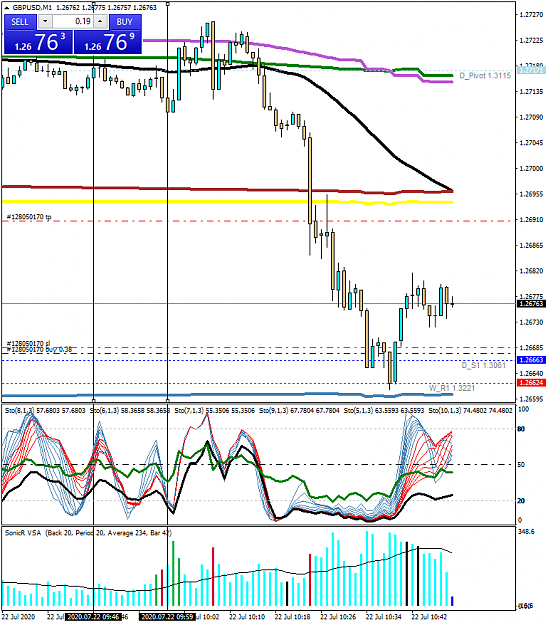Image resolution: width=548 pixels, height=625 pixels.
Task: Click the 0.19 volume input field
Action: pos(73,22)
